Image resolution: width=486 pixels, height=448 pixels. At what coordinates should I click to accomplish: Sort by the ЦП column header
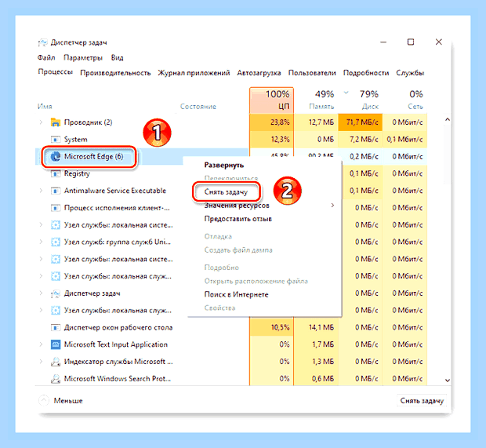pos(272,100)
